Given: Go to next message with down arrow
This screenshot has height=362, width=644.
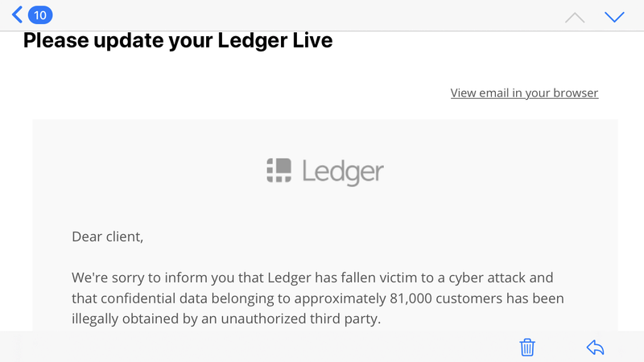Looking at the screenshot, I should [x=614, y=17].
